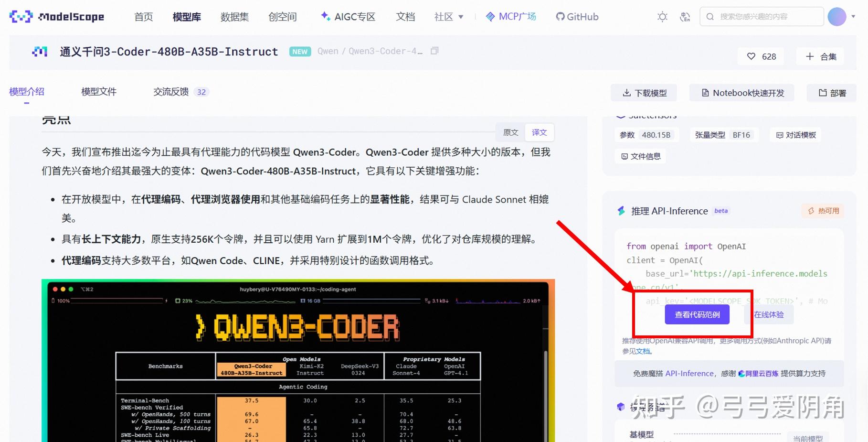Click the 下载模型 button
This screenshot has height=442, width=868.
644,93
